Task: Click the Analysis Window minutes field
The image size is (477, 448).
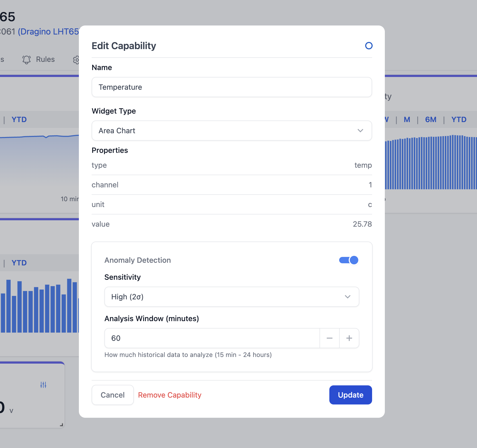Action: tap(212, 338)
